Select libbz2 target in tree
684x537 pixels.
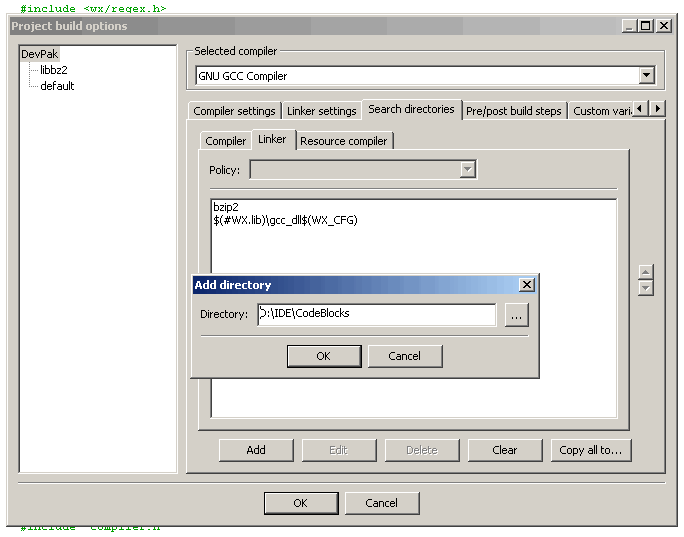point(54,70)
